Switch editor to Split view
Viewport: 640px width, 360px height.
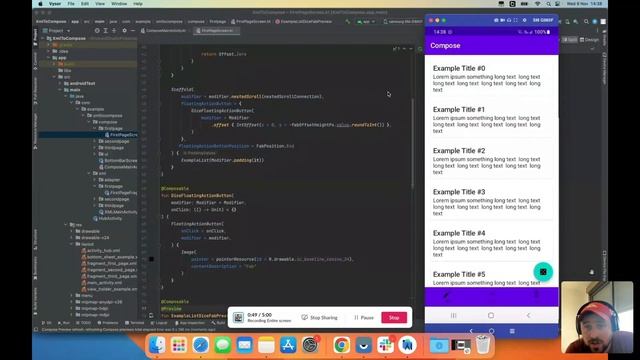[x=570, y=40]
